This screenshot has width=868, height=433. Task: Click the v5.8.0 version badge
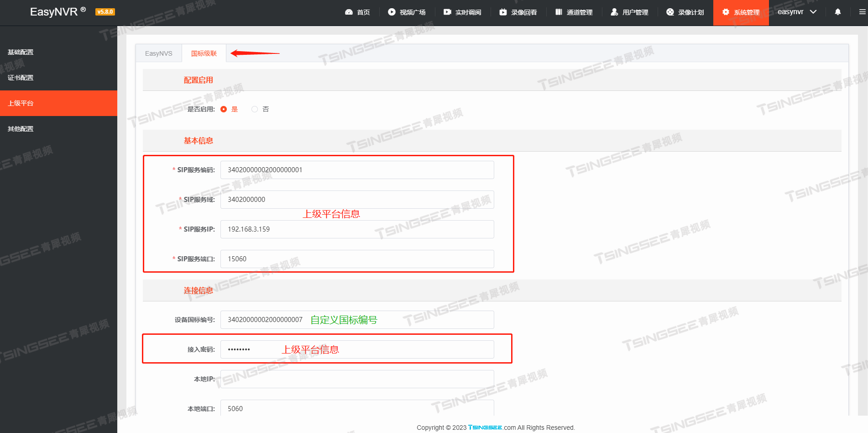(x=105, y=12)
